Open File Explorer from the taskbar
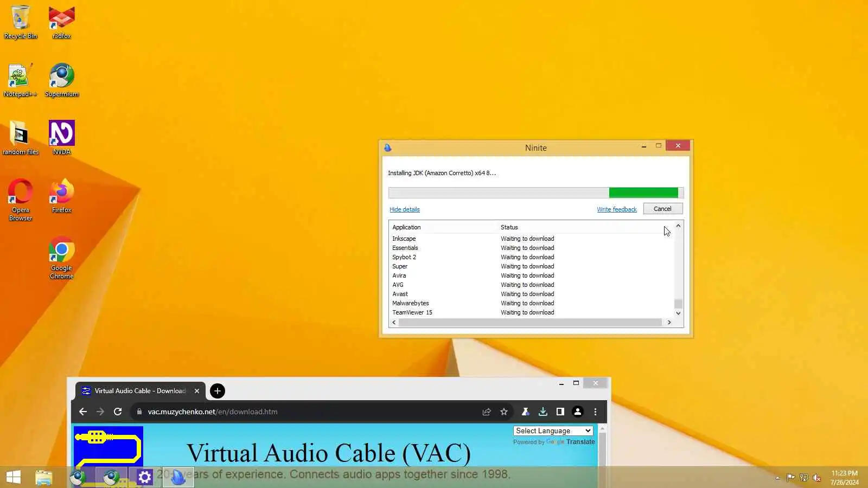The image size is (868, 488). (x=44, y=477)
